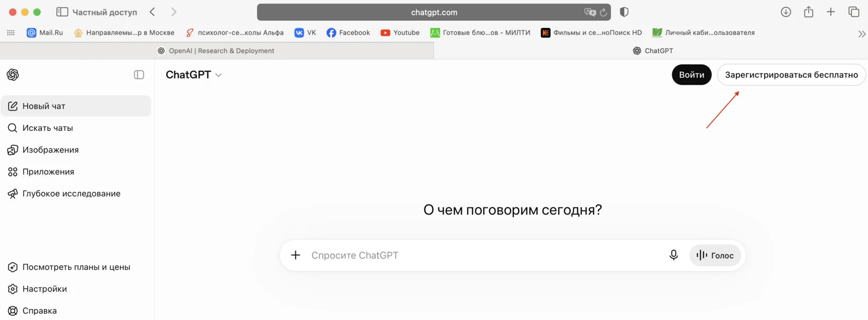
Task: Show Safari downloads icon
Action: [x=785, y=12]
